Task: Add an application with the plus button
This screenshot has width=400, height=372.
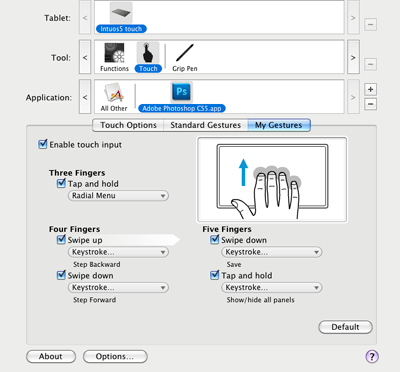Action: tap(370, 89)
